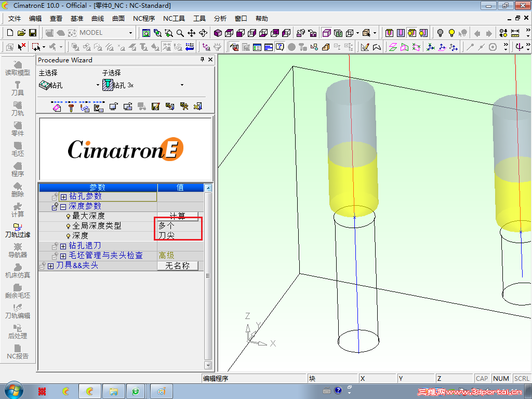Viewport: 532px width, 399px height.
Task: Expand the 钻孔参数 group
Action: [63, 197]
